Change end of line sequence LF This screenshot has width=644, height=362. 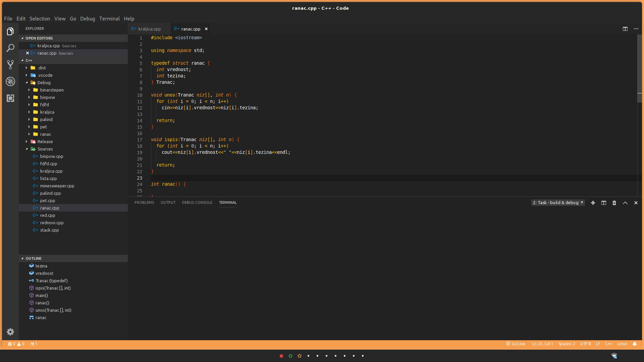coord(598,344)
